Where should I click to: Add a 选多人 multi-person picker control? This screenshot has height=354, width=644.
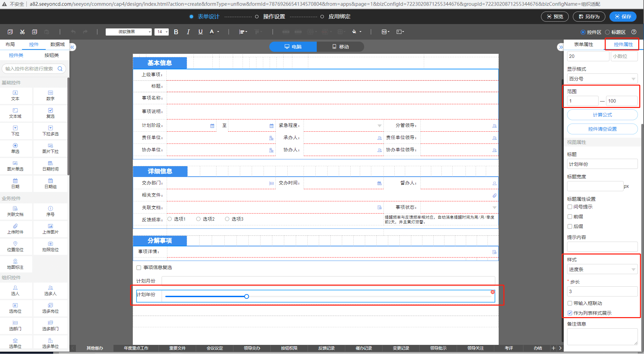click(x=50, y=290)
